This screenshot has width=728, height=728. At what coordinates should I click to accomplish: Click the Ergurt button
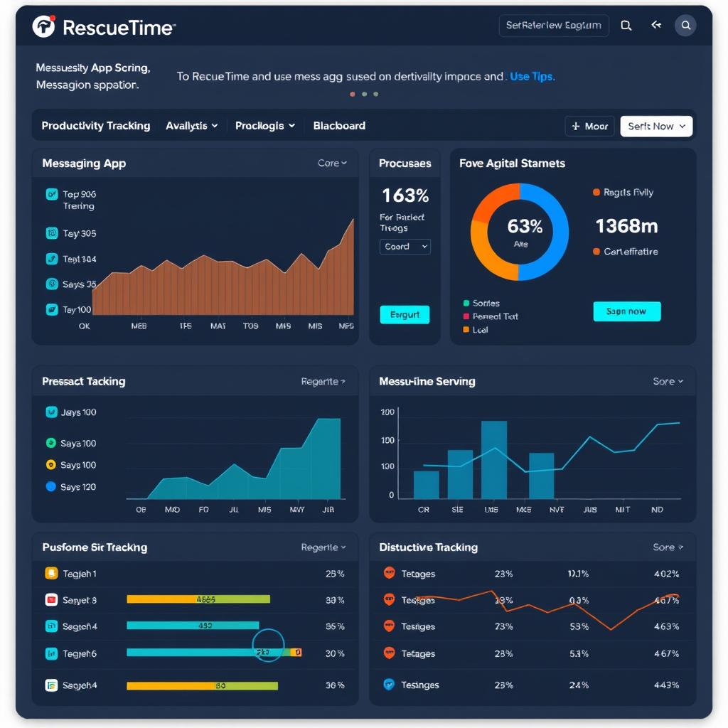tap(405, 315)
